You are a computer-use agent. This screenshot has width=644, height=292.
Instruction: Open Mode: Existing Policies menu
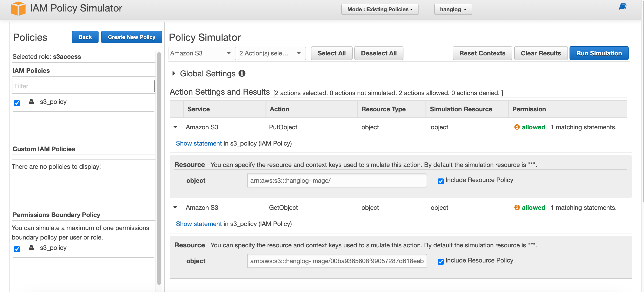[380, 9]
